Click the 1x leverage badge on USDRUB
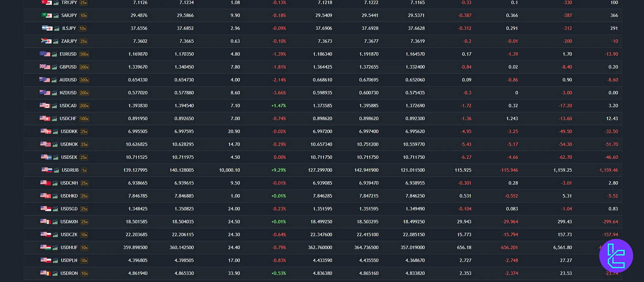Screen dimensions: 644x282 pyautogui.click(x=84, y=170)
